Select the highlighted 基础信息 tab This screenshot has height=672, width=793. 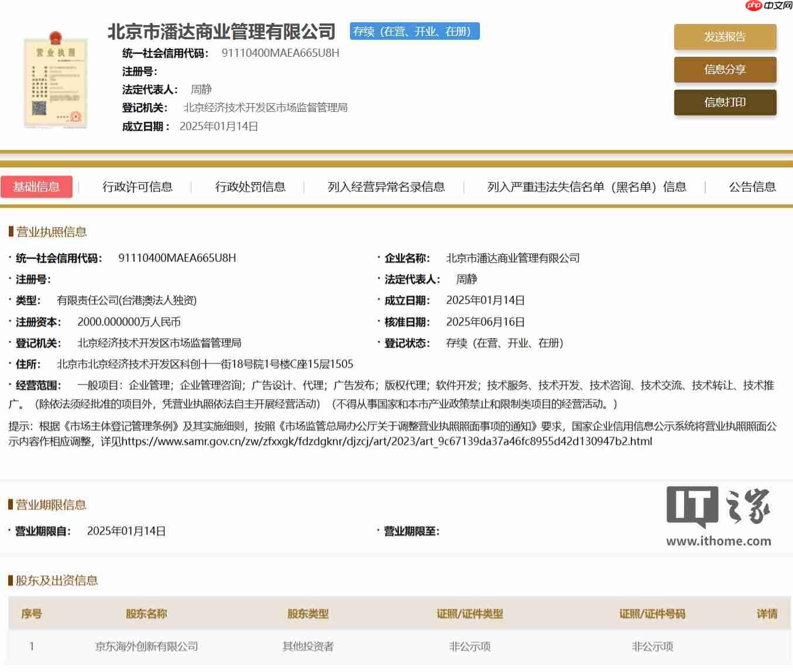click(x=36, y=187)
